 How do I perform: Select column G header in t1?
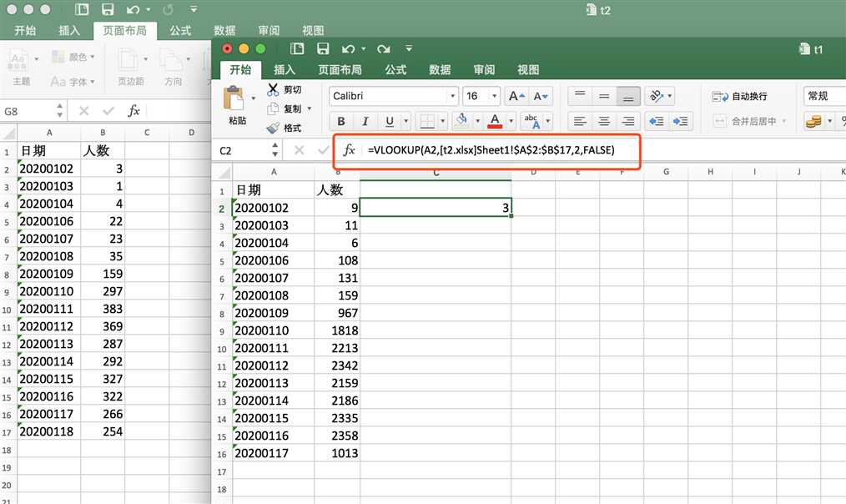coord(667,172)
